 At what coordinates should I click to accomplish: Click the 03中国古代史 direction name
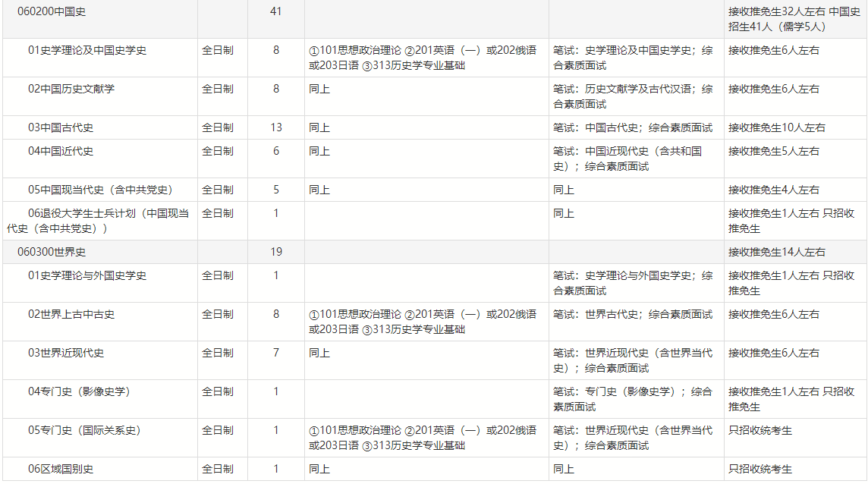pos(61,127)
